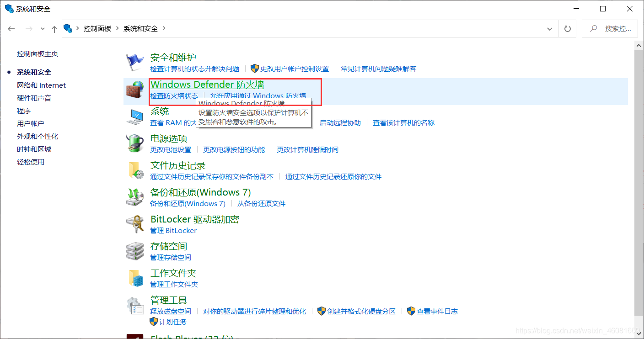644x339 pixels.
Task: Click the scrollbar down arrow
Action: (639, 334)
